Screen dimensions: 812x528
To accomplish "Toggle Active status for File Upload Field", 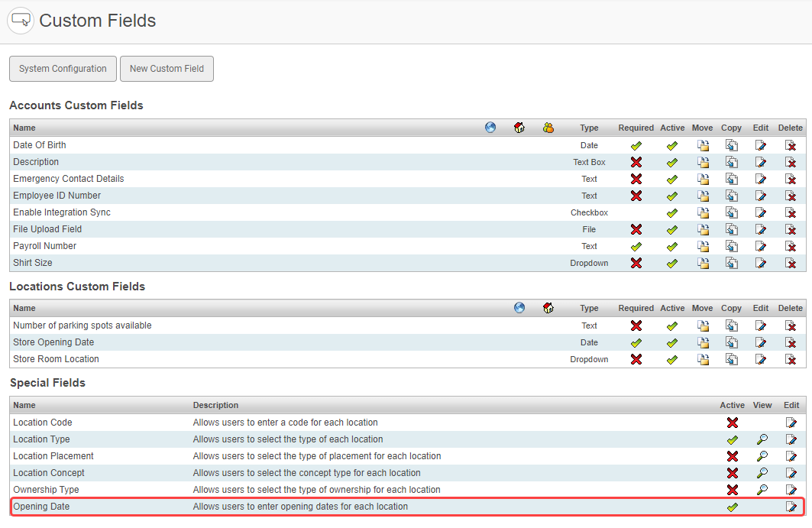I will point(672,229).
